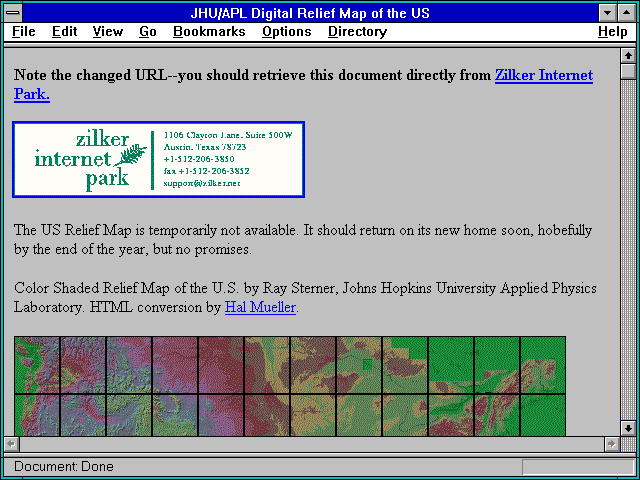Open the Bookmarks menu
This screenshot has width=640, height=480.
pyautogui.click(x=209, y=31)
